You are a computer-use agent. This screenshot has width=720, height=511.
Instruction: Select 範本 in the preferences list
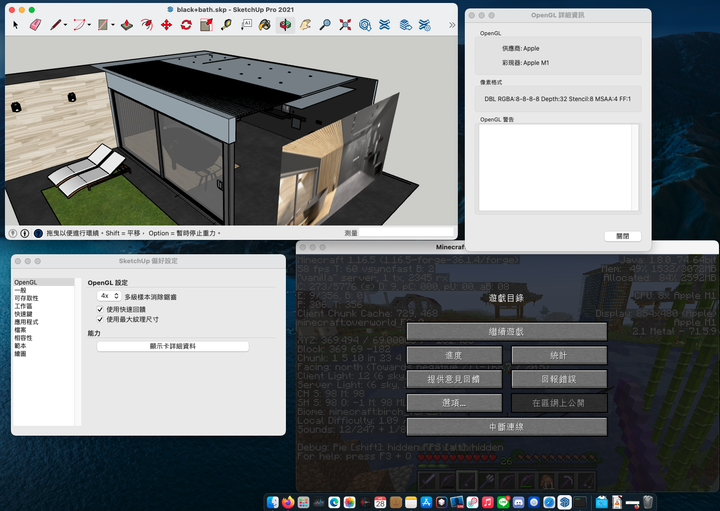coord(44,346)
